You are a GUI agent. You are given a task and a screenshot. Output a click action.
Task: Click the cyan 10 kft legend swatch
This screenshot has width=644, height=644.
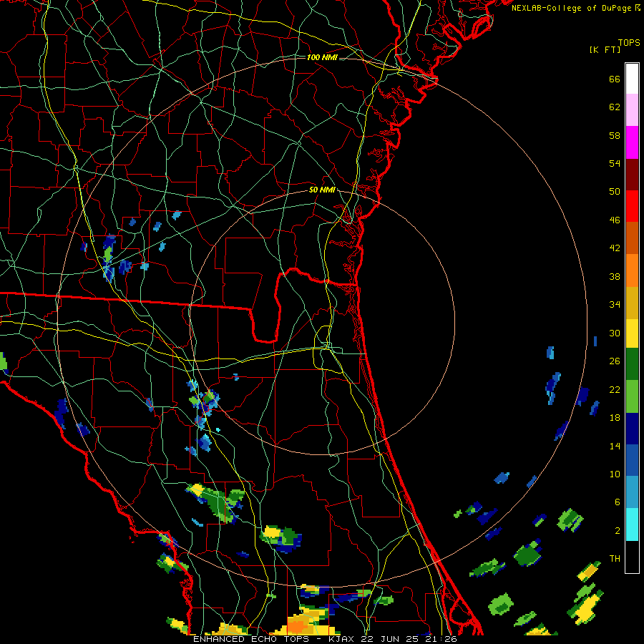coord(632,525)
